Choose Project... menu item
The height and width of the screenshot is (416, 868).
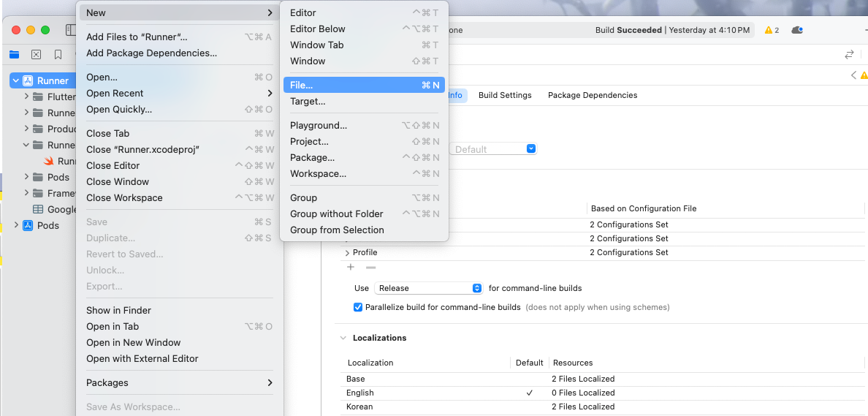pyautogui.click(x=365, y=142)
